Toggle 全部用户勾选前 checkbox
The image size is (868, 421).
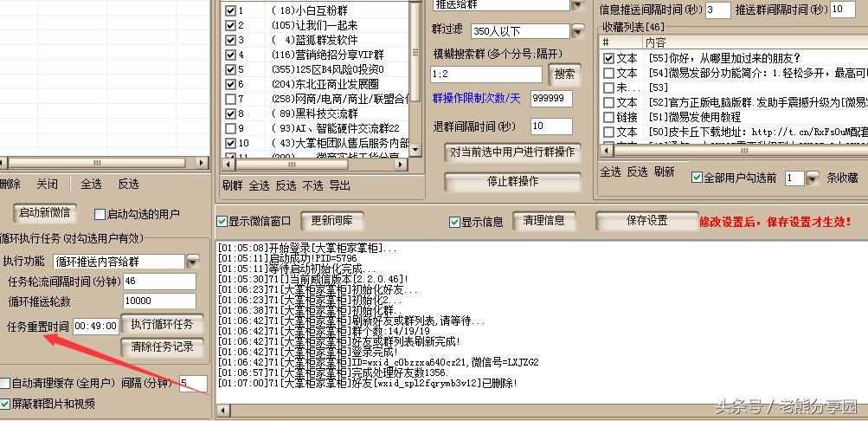pos(698,178)
